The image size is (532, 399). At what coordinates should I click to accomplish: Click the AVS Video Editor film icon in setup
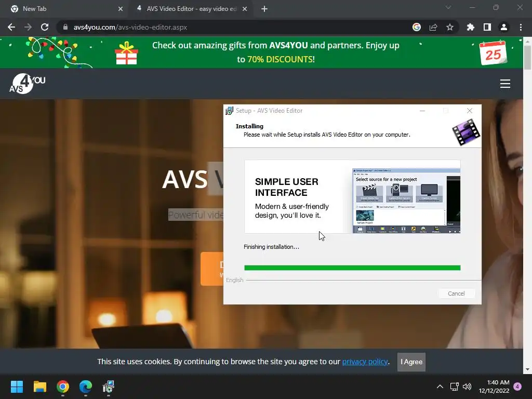coord(466,132)
